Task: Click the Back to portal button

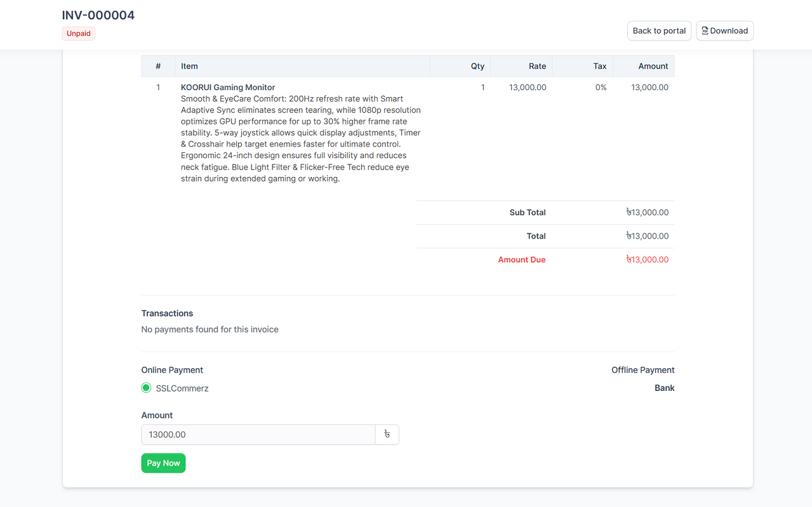Action: pyautogui.click(x=659, y=30)
